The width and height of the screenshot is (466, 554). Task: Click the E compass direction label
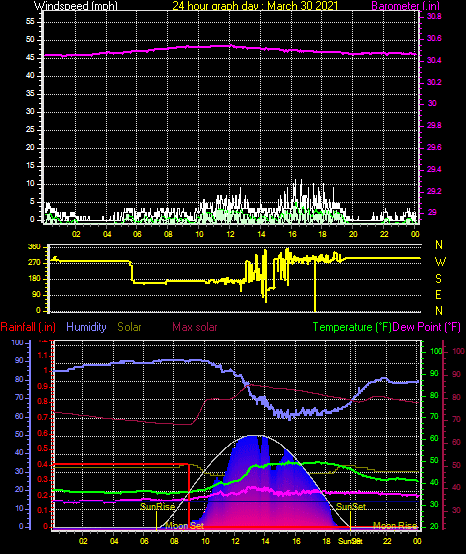pyautogui.click(x=438, y=295)
